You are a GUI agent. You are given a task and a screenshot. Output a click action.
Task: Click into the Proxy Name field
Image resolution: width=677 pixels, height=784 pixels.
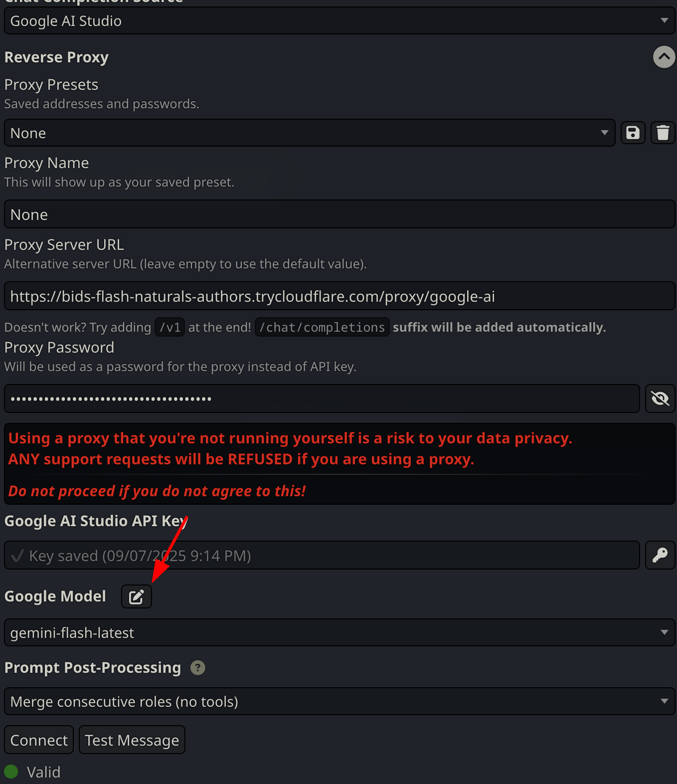pos(339,214)
